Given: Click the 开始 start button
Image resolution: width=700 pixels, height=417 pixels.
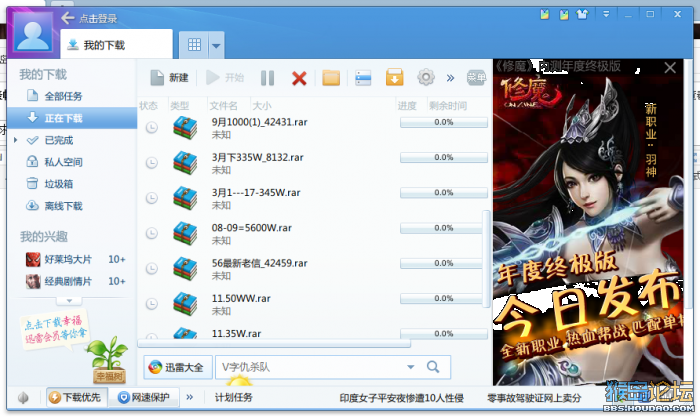Looking at the screenshot, I should point(225,78).
